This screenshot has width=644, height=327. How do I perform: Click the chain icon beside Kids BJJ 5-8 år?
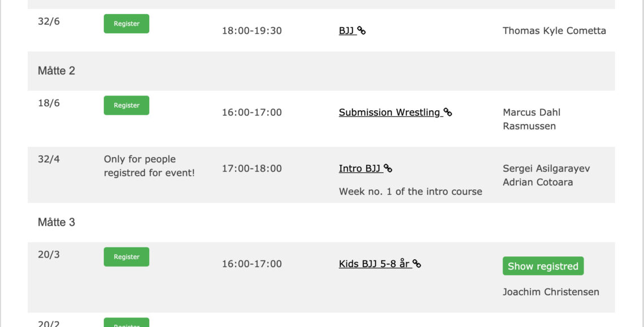tap(416, 264)
